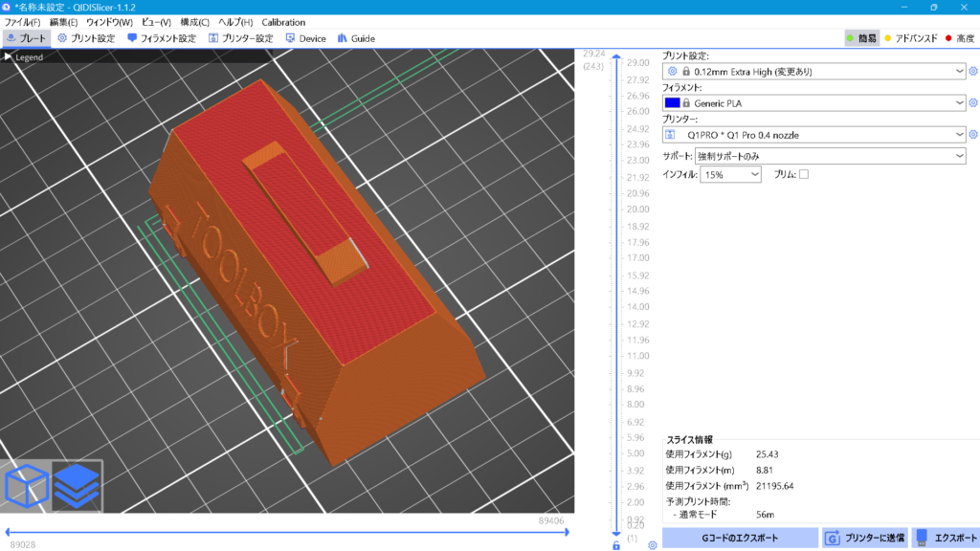Expand the インフィル 15% dropdown
Screen dimensions: 980x551
pyautogui.click(x=730, y=175)
